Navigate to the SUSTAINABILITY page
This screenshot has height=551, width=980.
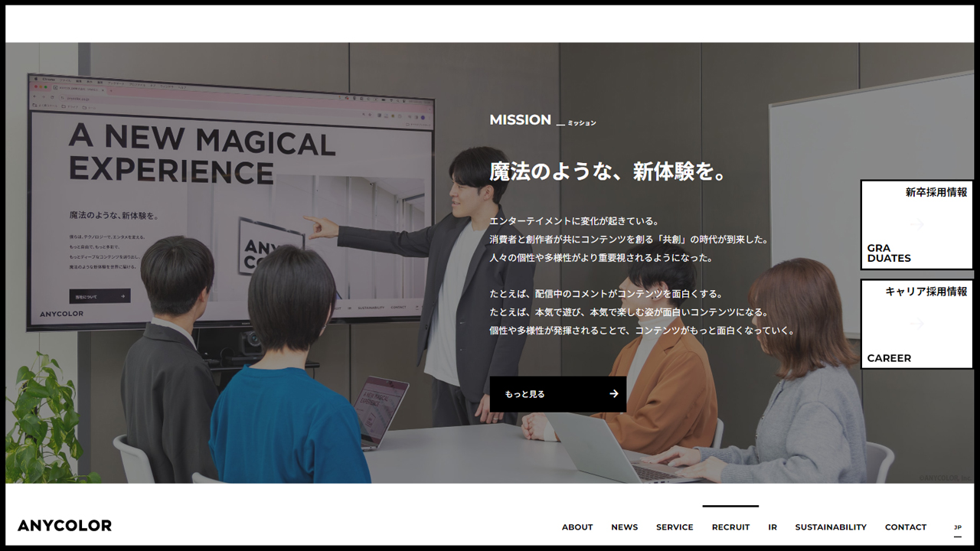[x=831, y=527]
